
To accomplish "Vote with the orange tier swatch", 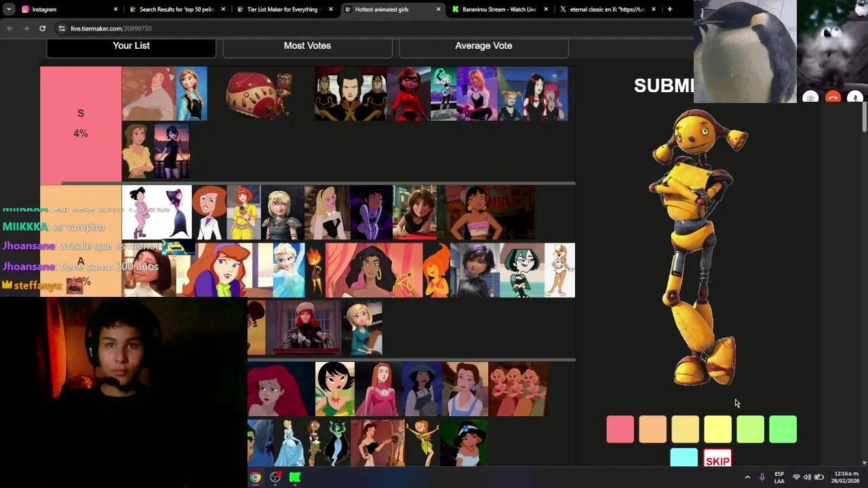I will pos(652,430).
